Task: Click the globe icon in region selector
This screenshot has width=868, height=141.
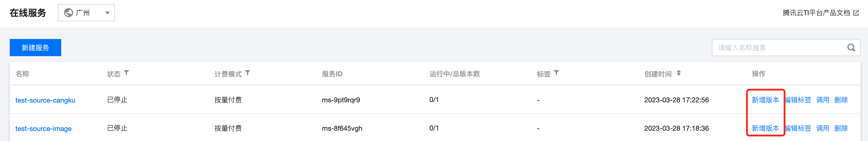Action: pyautogui.click(x=68, y=13)
